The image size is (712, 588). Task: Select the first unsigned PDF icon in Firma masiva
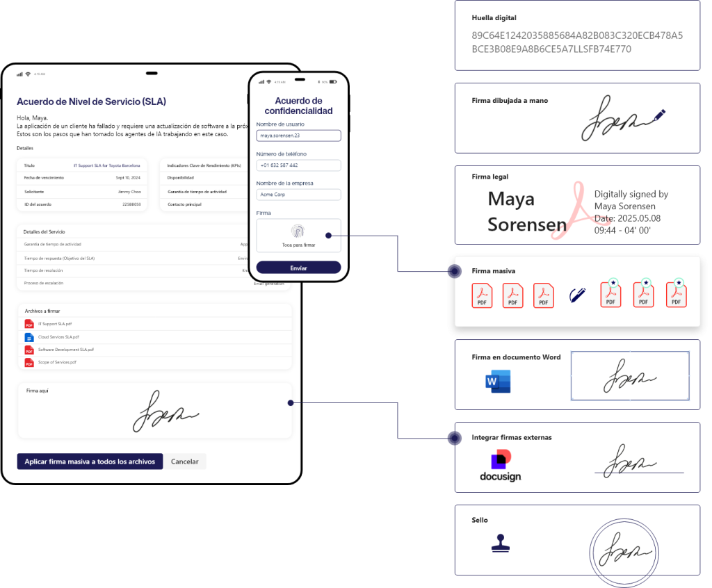(482, 295)
